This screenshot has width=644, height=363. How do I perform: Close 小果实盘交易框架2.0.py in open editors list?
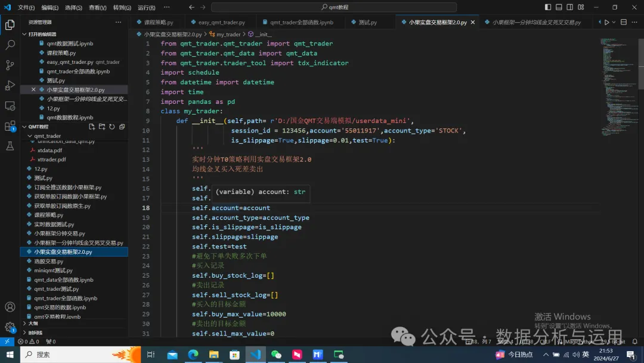(33, 90)
